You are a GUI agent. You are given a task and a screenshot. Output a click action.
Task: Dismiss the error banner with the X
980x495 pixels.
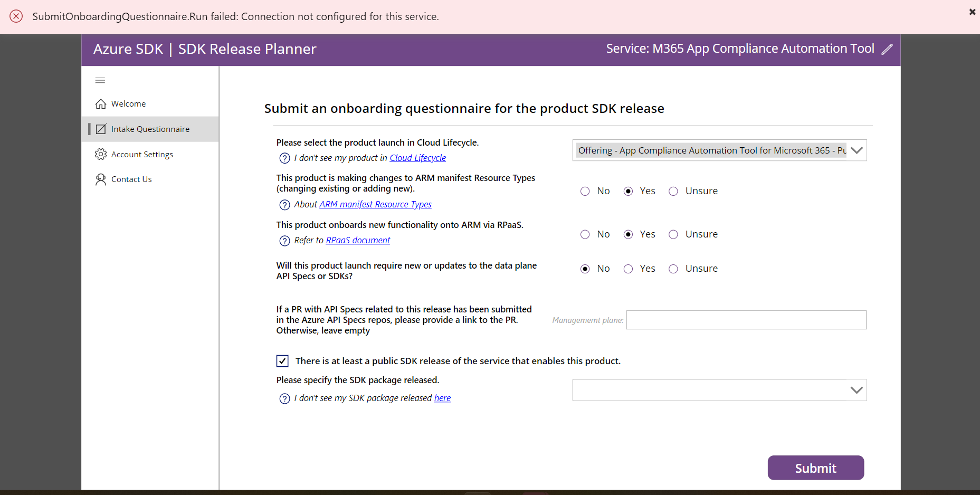[972, 12]
